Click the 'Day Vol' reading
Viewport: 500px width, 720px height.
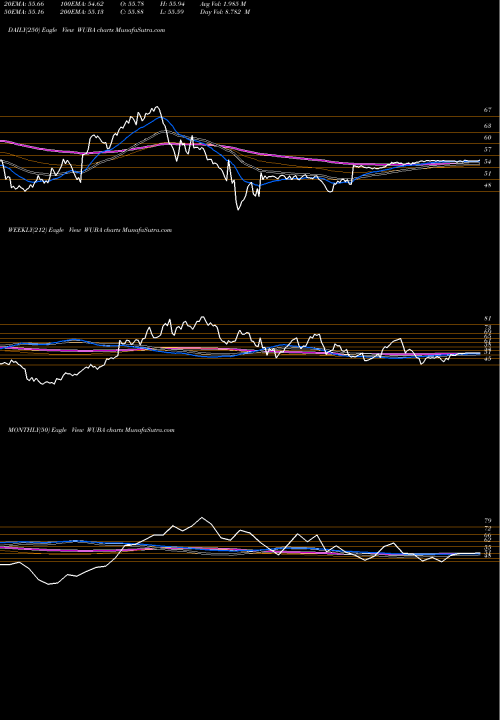(x=225, y=12)
